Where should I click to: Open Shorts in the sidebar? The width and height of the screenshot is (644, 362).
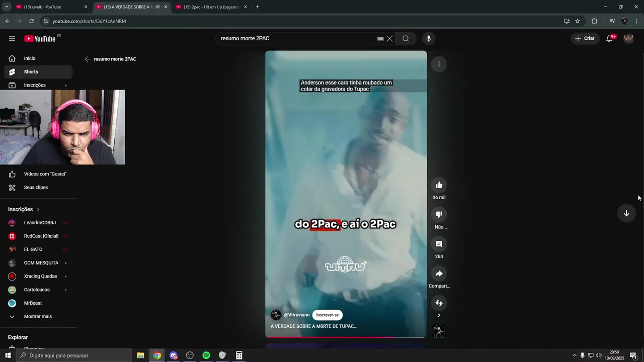38,72
